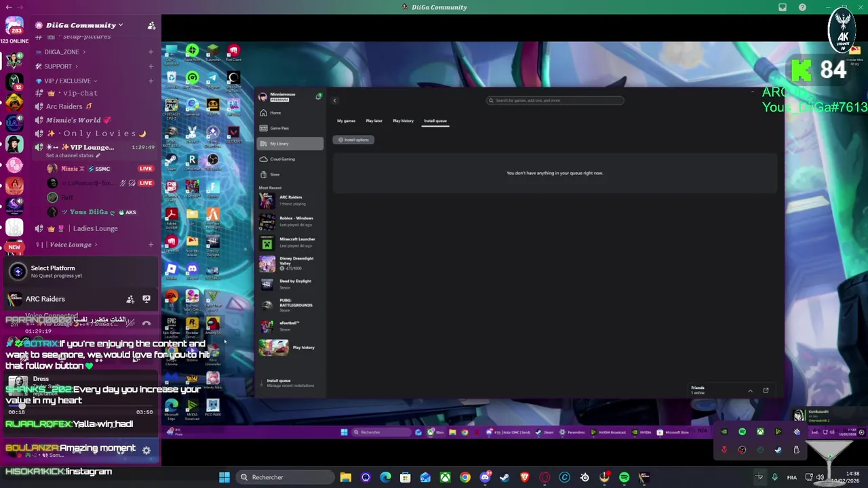Switch to the My games tab
Viewport: 868px width, 488px height.
click(346, 121)
